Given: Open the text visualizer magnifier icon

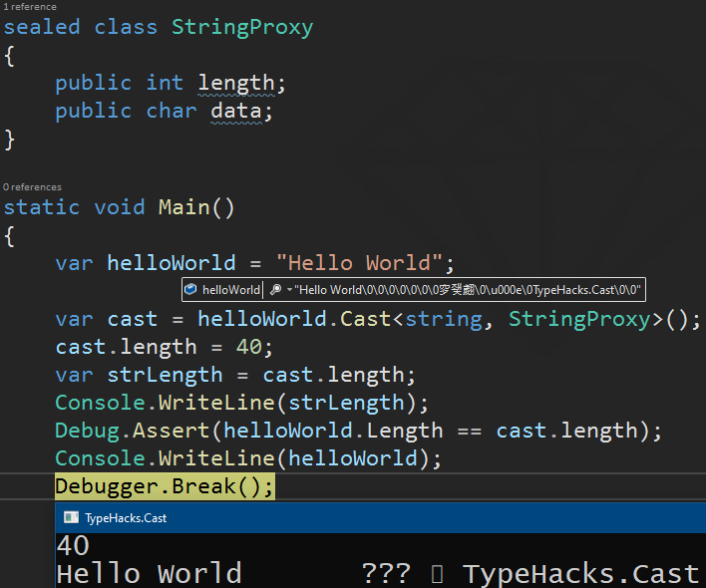Looking at the screenshot, I should point(275,290).
